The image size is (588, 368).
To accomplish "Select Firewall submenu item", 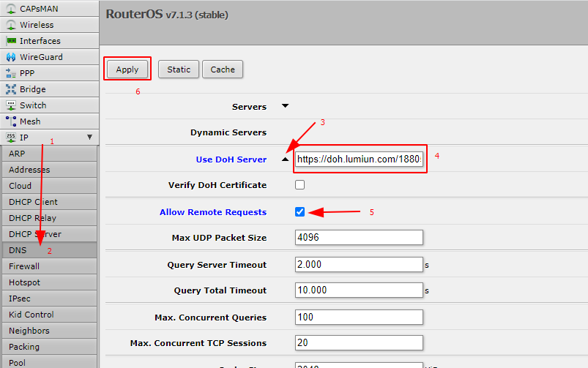I will (50, 266).
